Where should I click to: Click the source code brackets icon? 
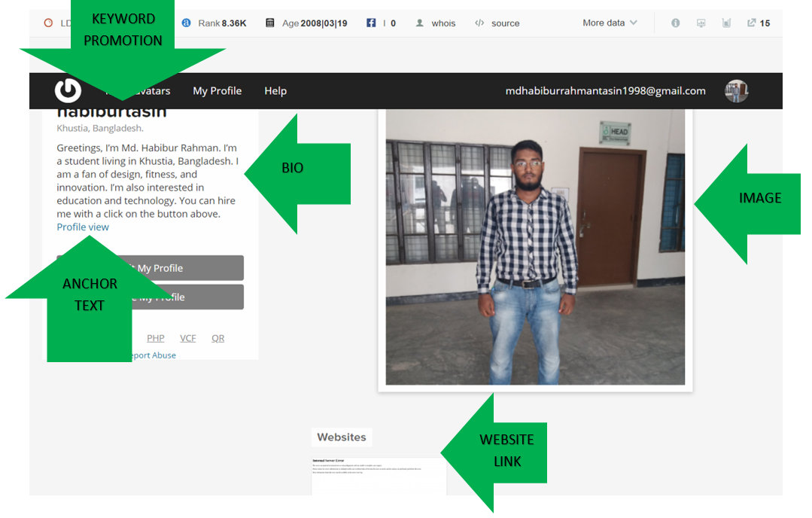click(479, 23)
